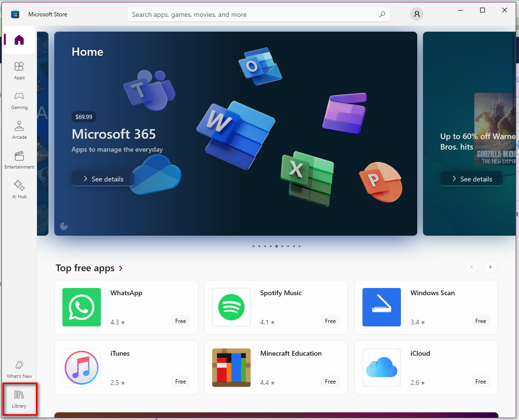
Task: Focus the Search apps, games, movies field
Action: pyautogui.click(x=258, y=14)
